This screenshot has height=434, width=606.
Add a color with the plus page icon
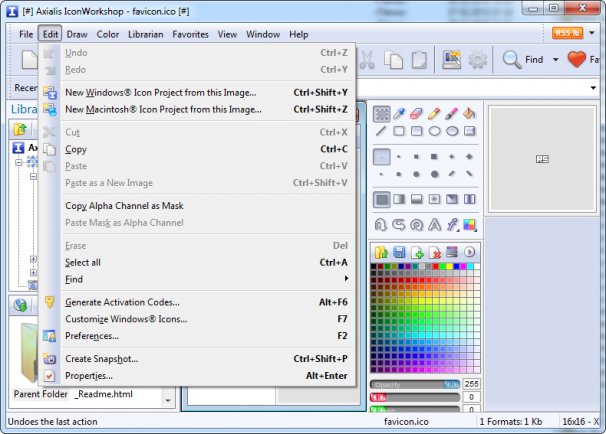point(417,253)
